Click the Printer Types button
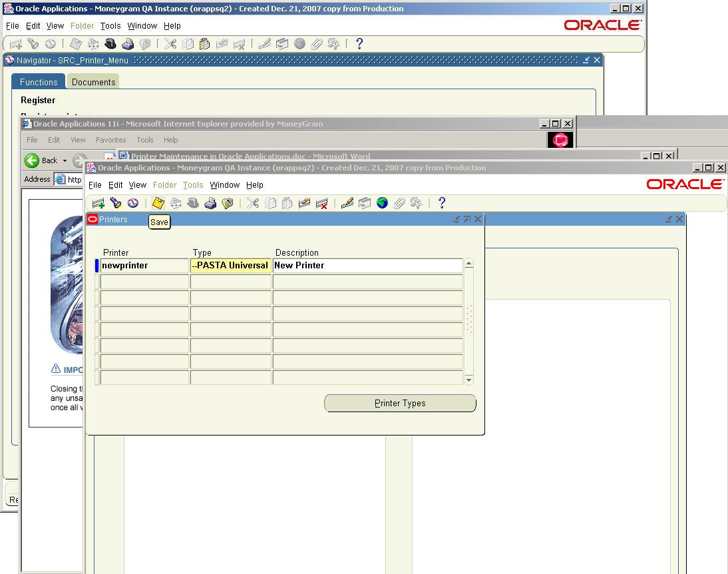728x574 pixels. 400,403
